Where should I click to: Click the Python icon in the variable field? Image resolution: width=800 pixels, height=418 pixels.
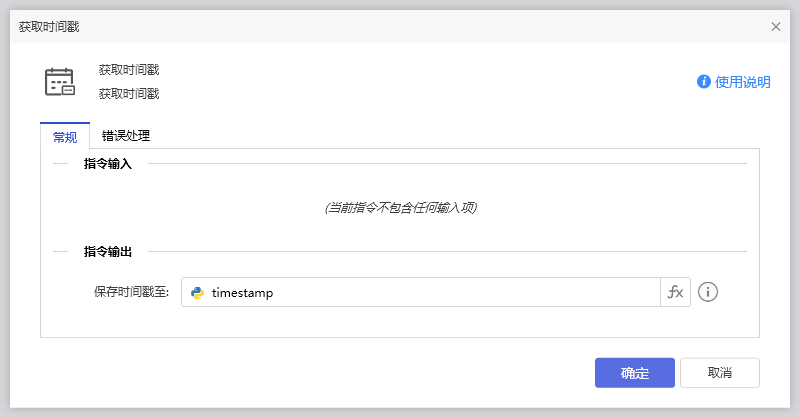click(198, 293)
